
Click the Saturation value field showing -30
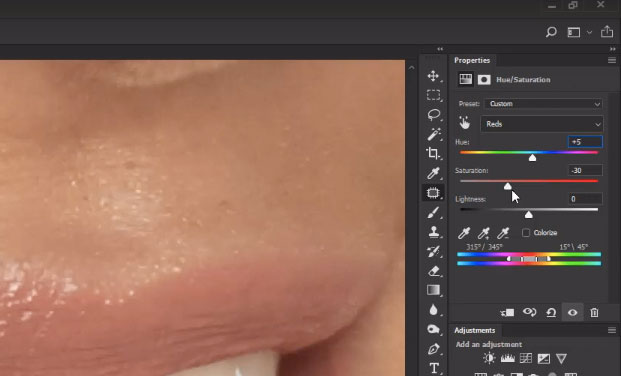[585, 170]
